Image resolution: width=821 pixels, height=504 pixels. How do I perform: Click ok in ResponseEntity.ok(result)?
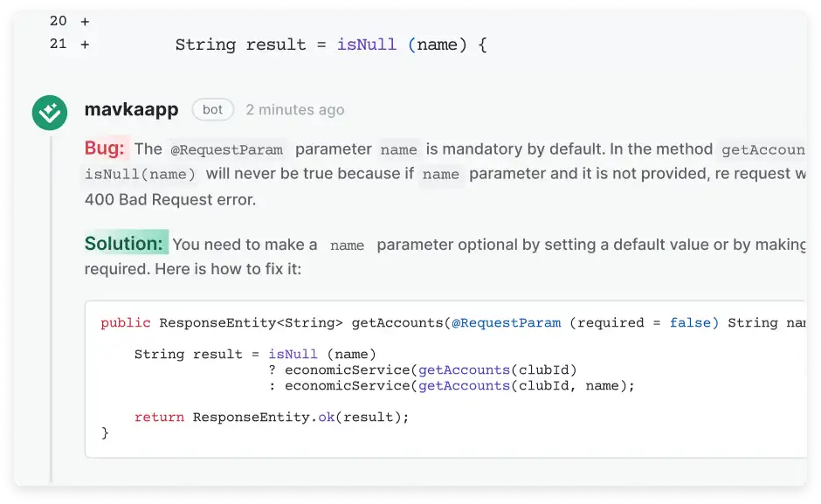tap(326, 417)
